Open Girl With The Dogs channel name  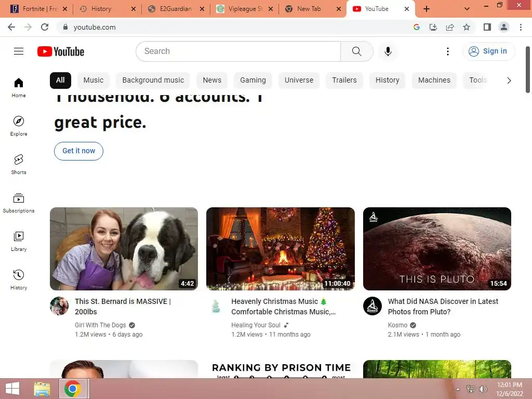click(x=100, y=325)
